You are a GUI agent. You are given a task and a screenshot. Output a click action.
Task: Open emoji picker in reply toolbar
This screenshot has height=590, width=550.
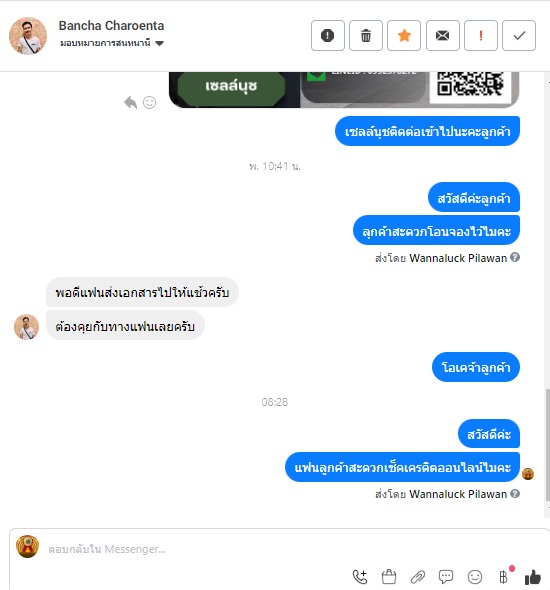tap(475, 576)
